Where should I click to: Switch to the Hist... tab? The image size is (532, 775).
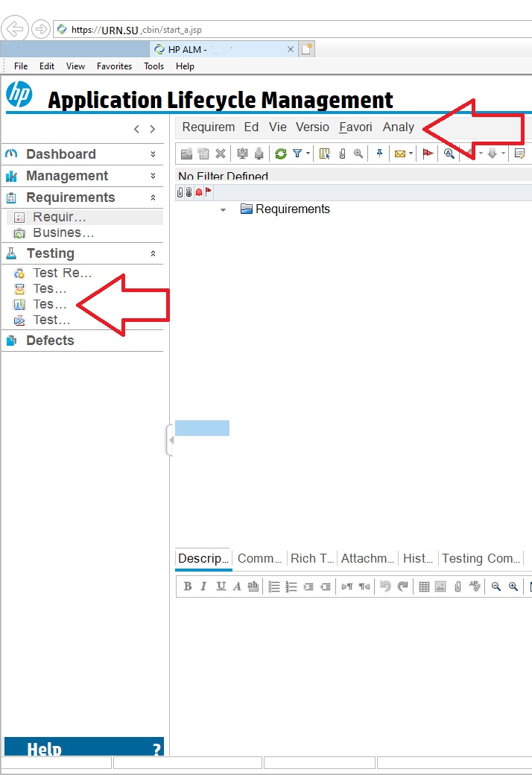pos(418,558)
